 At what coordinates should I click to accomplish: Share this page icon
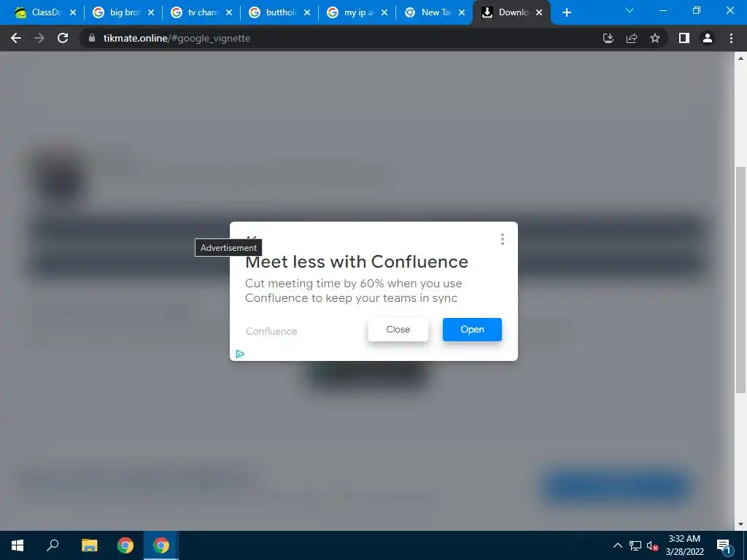coord(632,38)
